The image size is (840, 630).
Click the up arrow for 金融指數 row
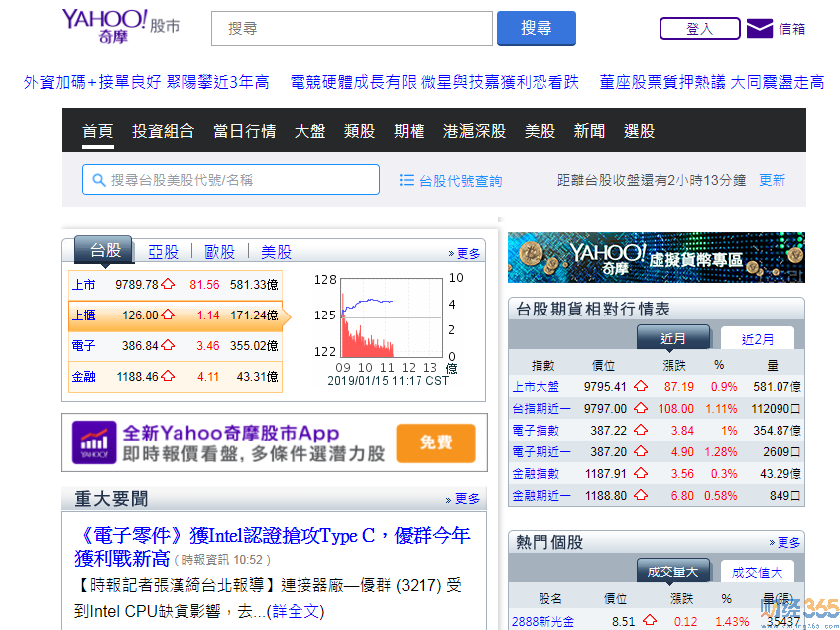641,474
